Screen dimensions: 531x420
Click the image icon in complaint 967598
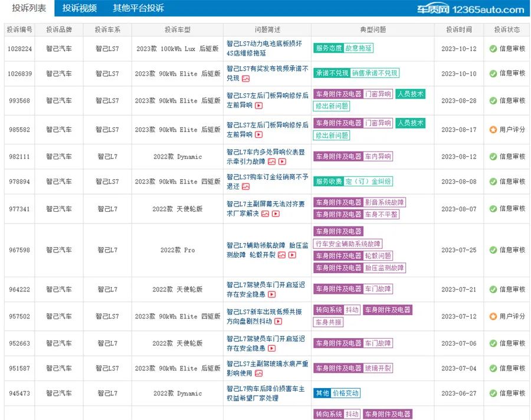282,255
